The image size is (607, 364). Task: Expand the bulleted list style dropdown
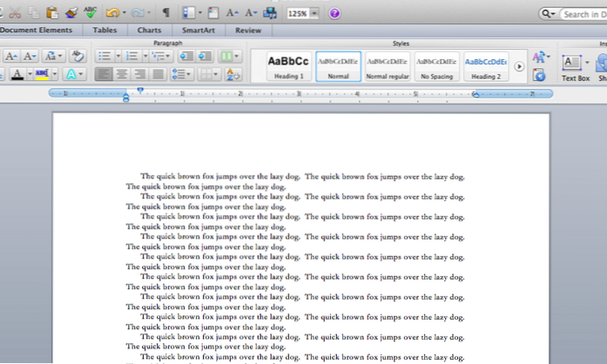pyautogui.click(x=117, y=57)
